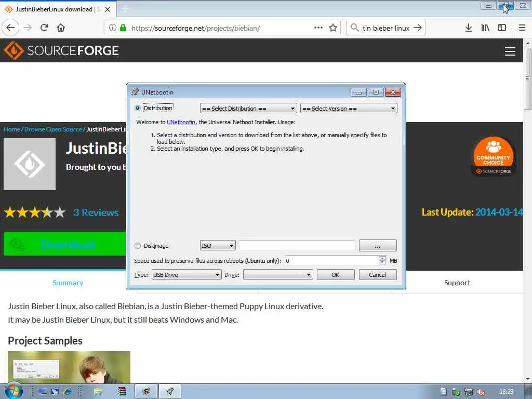Open a new browser tab
This screenshot has height=399, width=532.
coord(125,9)
